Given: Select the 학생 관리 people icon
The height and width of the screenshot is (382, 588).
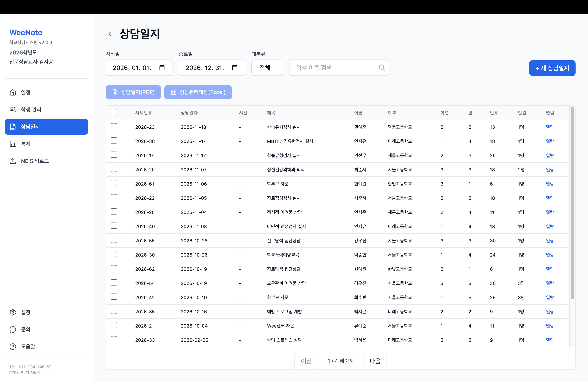Looking at the screenshot, I should click(13, 110).
